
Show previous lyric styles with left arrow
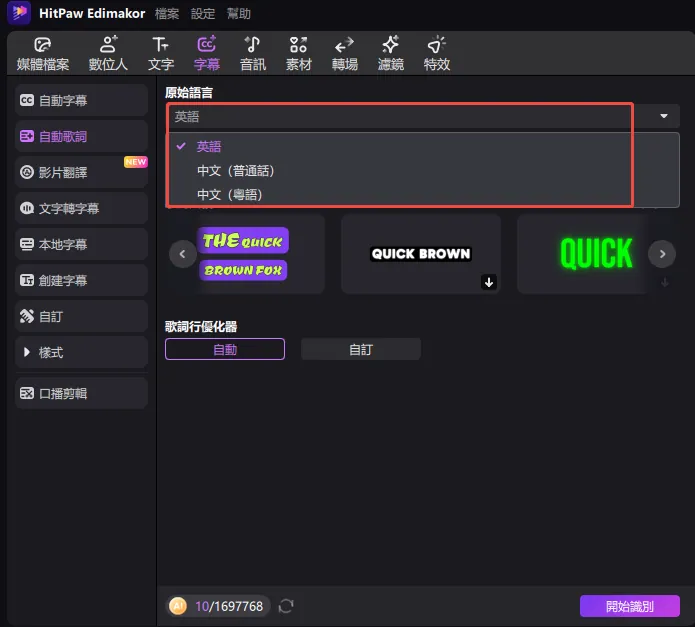(183, 254)
